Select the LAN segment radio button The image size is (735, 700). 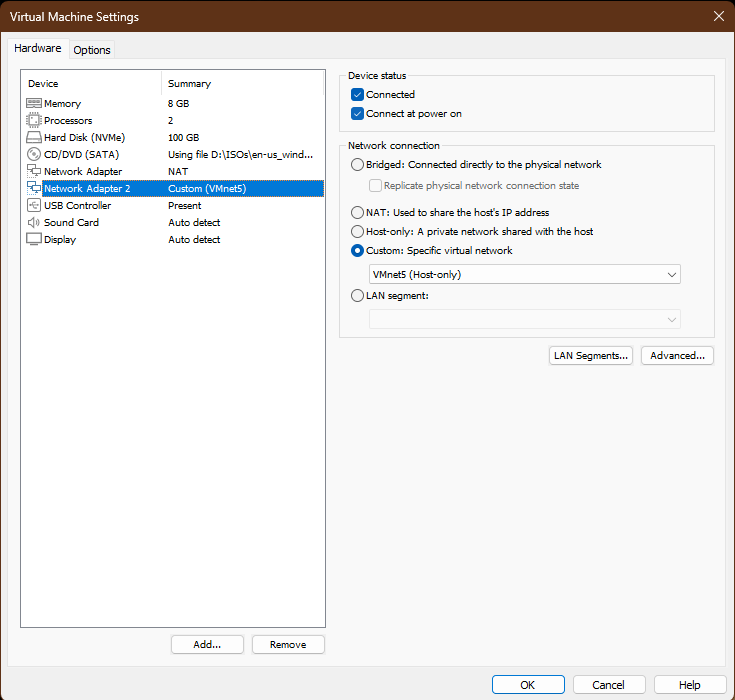click(358, 296)
